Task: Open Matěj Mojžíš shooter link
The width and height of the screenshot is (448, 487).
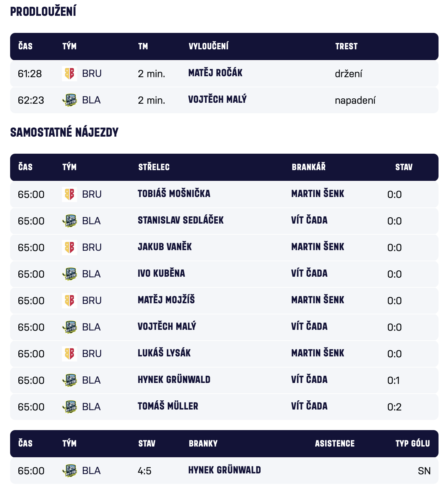Action: click(x=166, y=300)
